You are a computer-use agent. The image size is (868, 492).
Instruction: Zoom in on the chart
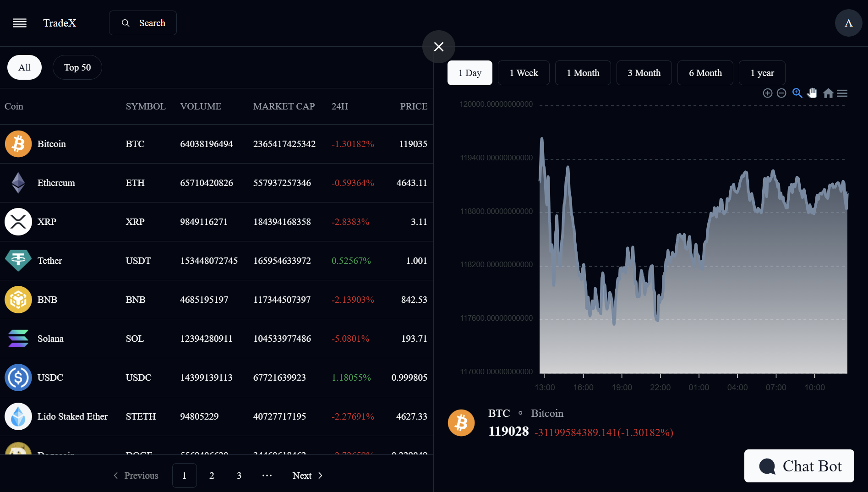(768, 93)
